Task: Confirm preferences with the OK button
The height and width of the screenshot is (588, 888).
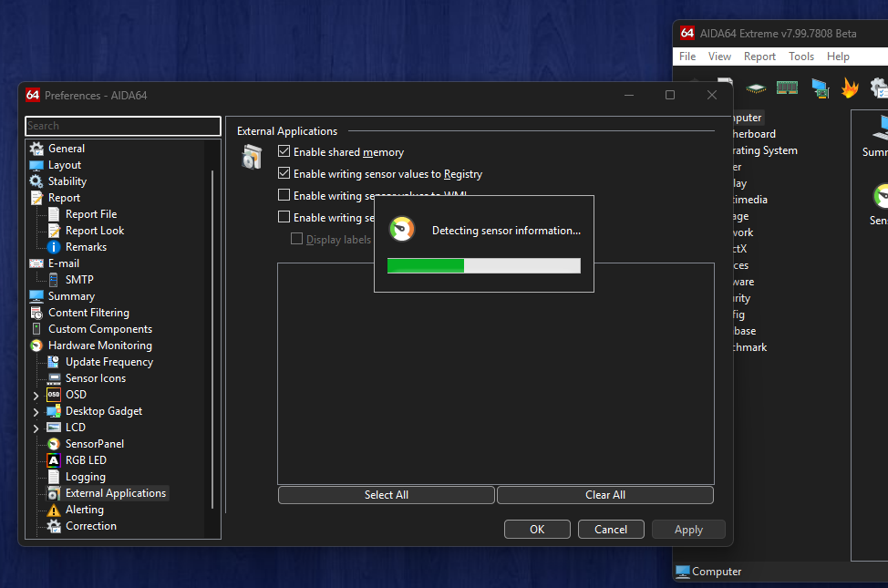Action: coord(537,530)
